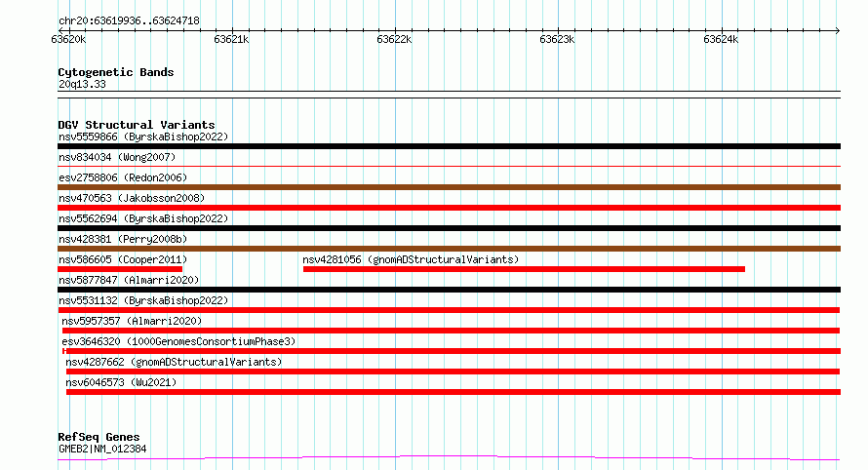Image resolution: width=868 pixels, height=470 pixels.
Task: Select the nsv834034 (Wong2007) variant label
Action: (x=117, y=157)
